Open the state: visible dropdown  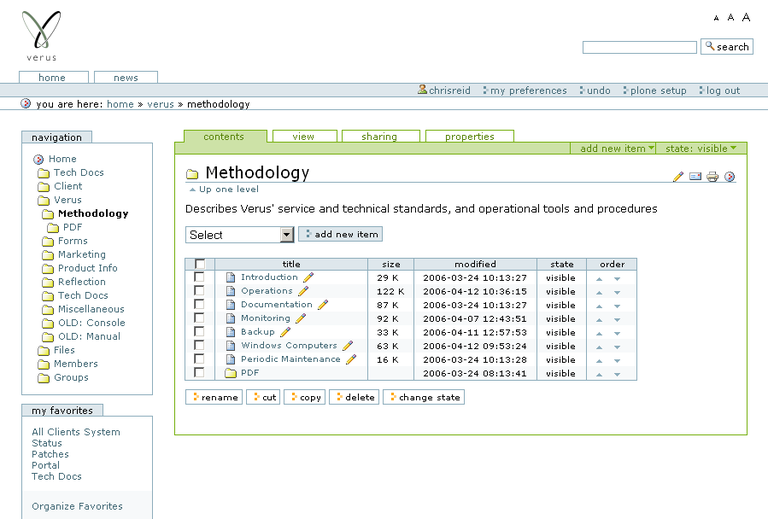pos(705,148)
